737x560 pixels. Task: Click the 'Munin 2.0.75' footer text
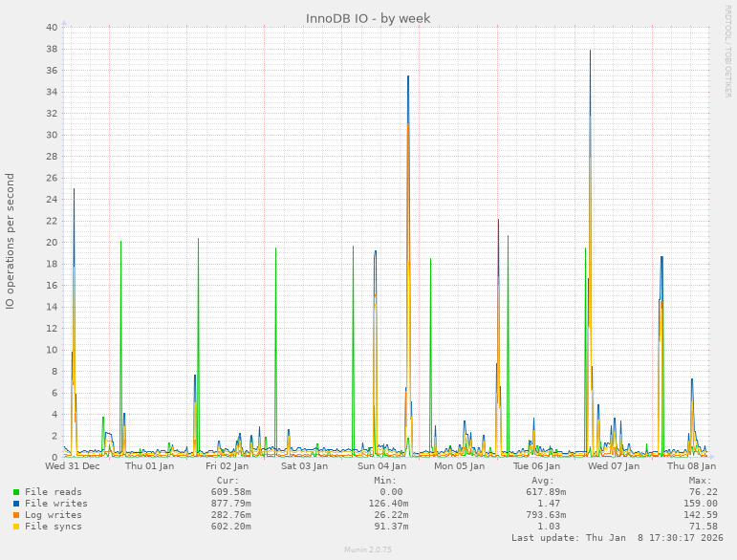pos(368,549)
